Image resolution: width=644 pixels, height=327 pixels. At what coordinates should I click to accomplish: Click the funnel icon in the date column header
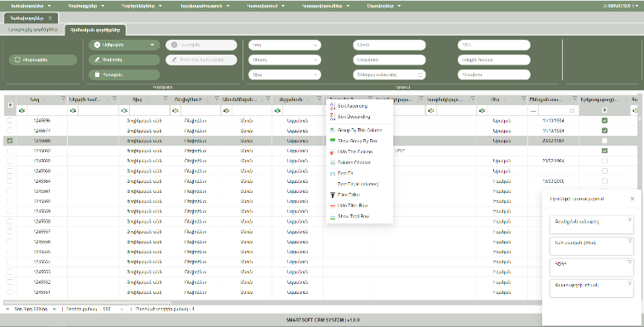coord(574,99)
